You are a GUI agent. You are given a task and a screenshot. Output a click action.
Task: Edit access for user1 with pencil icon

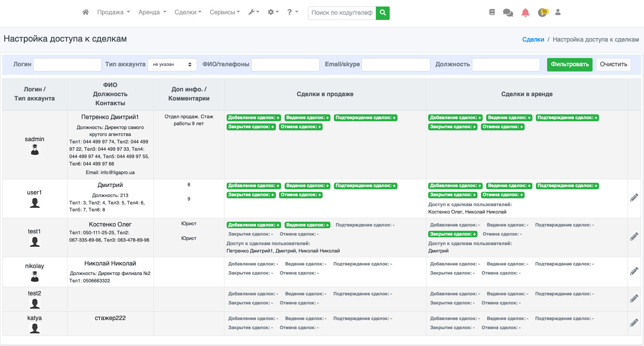tap(634, 198)
